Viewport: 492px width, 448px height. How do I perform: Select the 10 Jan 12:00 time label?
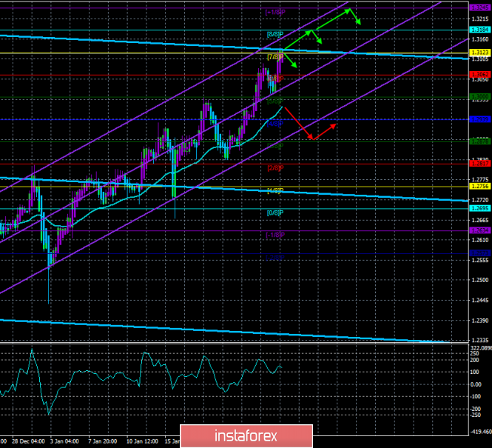click(143, 441)
